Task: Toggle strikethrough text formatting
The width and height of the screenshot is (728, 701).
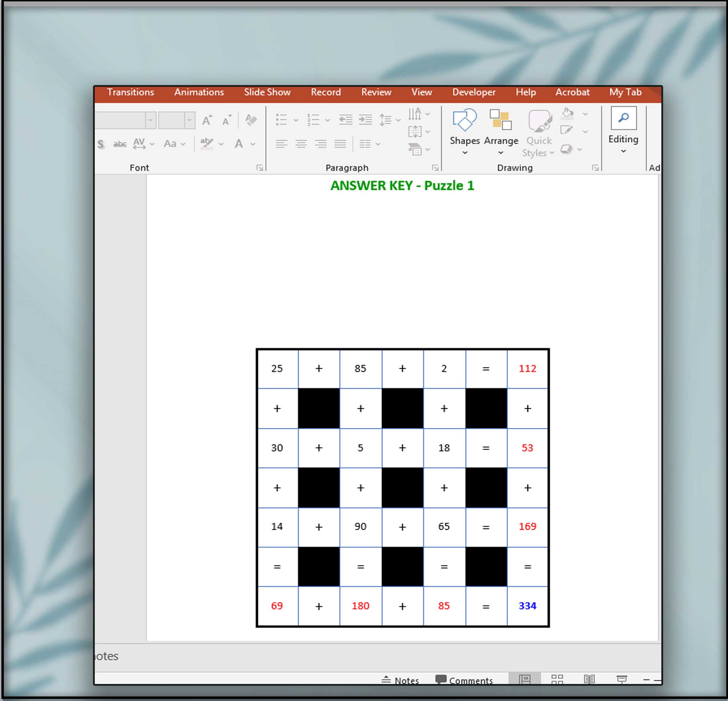Action: pyautogui.click(x=120, y=144)
